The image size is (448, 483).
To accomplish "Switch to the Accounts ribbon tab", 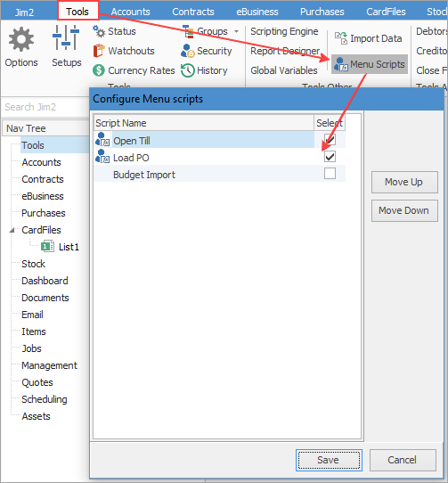I will [x=131, y=12].
